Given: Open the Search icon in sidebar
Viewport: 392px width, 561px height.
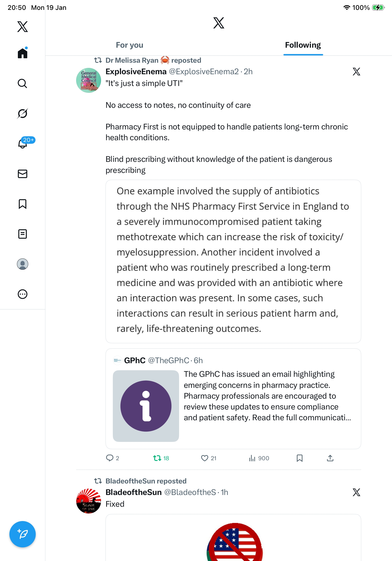Looking at the screenshot, I should [23, 84].
